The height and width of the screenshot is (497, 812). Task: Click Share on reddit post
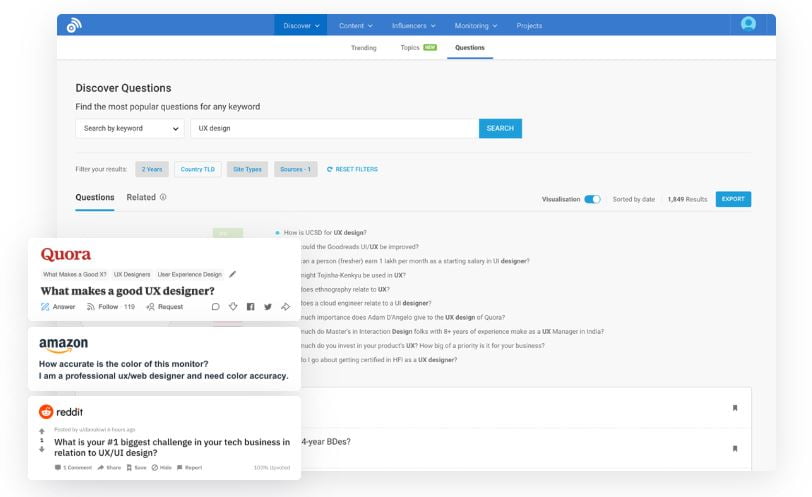tap(109, 467)
